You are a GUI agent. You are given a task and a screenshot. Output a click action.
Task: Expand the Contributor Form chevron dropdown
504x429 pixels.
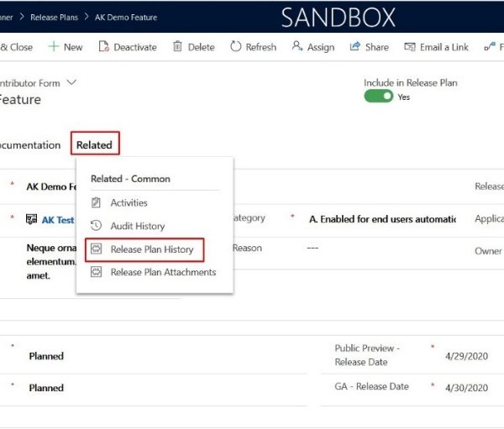(71, 82)
